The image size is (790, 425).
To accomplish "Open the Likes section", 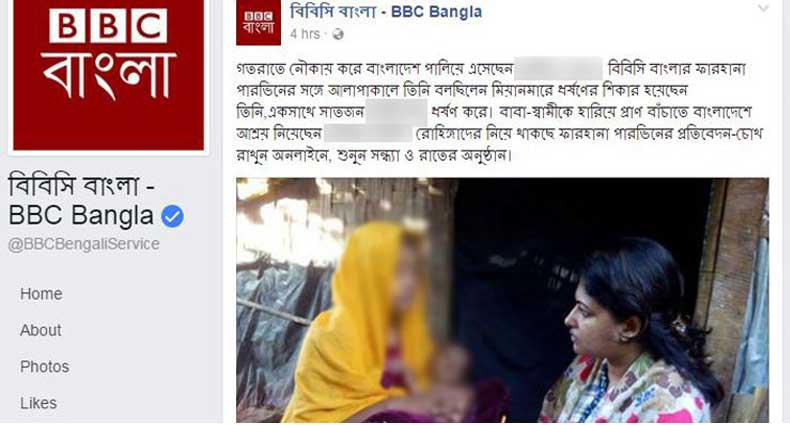I will pos(38,403).
